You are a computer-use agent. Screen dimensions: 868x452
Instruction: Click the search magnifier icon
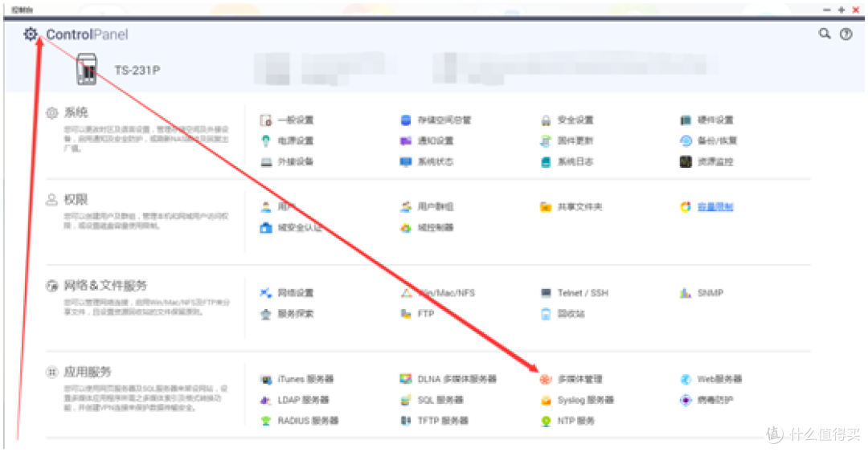(825, 35)
